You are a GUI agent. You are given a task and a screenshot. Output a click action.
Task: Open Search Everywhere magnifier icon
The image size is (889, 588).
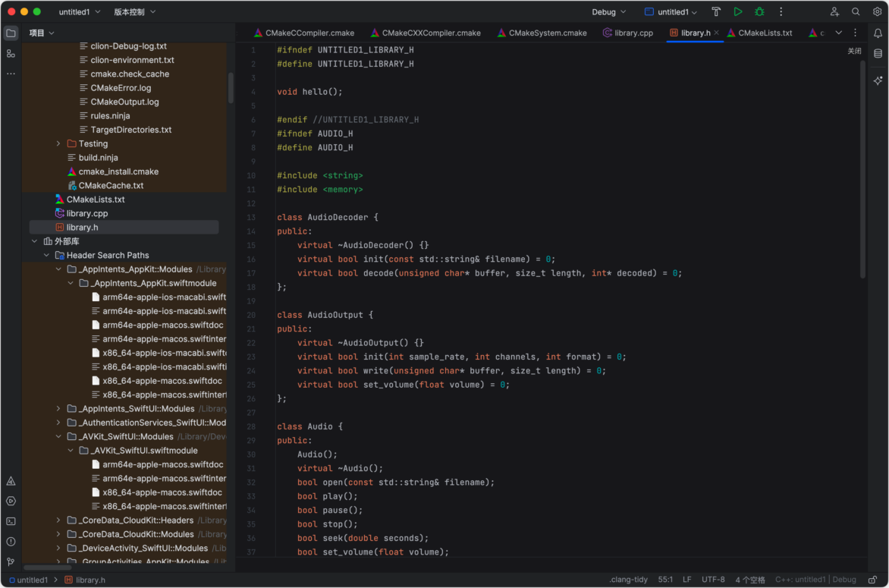(856, 12)
